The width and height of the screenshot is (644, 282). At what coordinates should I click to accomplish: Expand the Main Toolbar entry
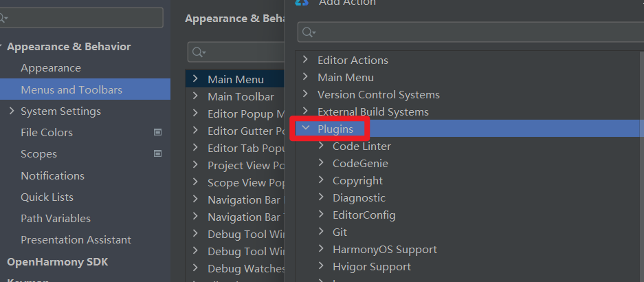click(x=195, y=96)
